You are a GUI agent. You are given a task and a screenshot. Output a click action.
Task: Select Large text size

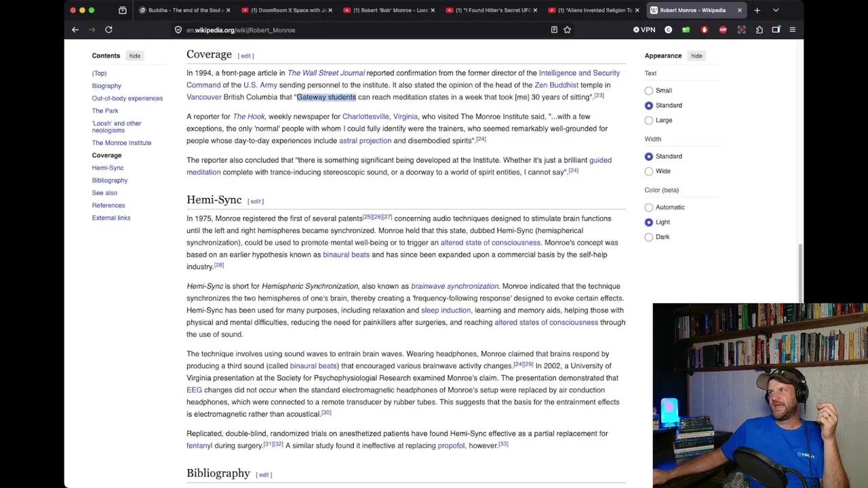pyautogui.click(x=649, y=120)
